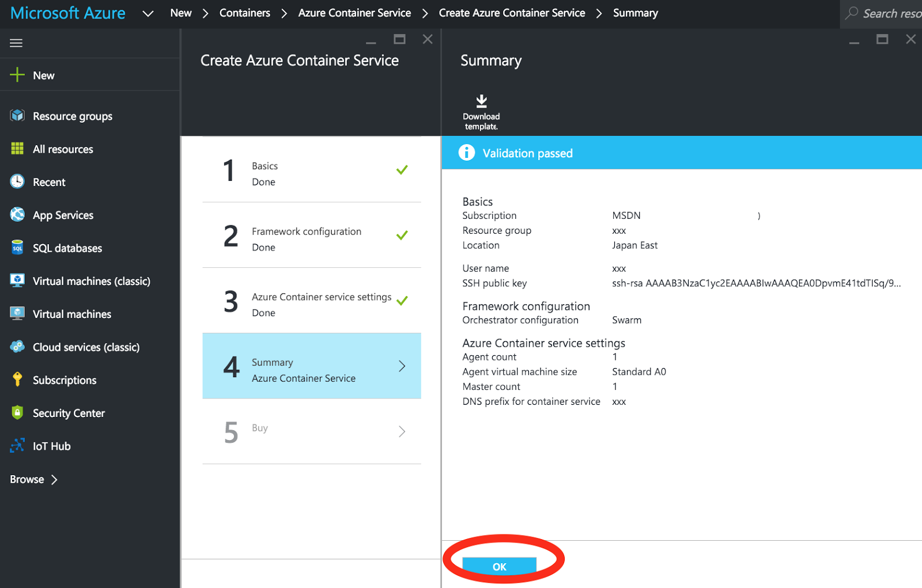The width and height of the screenshot is (922, 588).
Task: Click the Recent clock icon
Action: point(17,181)
